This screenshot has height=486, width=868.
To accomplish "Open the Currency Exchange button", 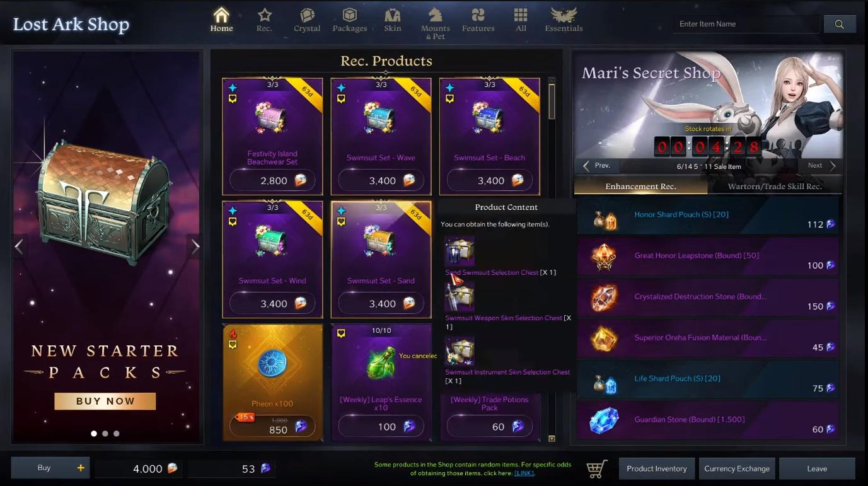I will pos(737,468).
